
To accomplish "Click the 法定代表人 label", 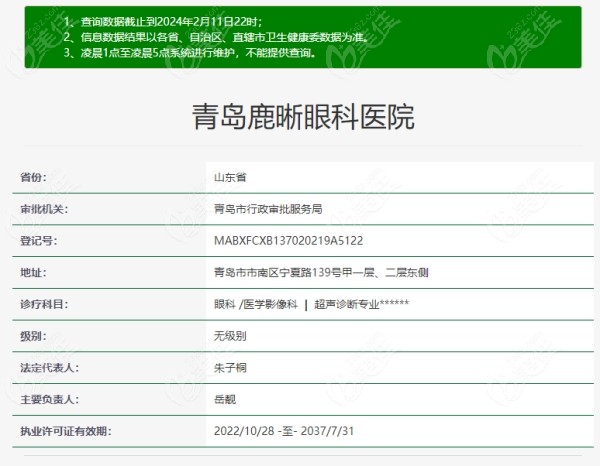I will 49,368.
